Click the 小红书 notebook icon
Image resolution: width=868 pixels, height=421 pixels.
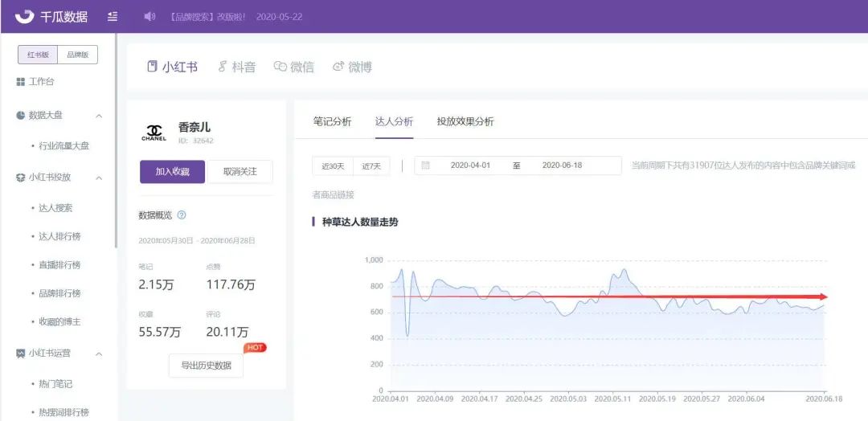(x=152, y=67)
